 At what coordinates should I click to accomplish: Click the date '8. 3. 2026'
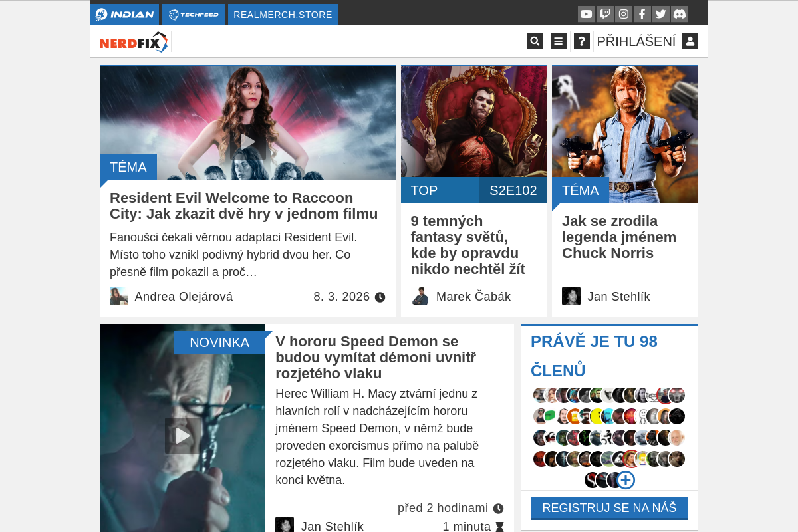click(342, 297)
